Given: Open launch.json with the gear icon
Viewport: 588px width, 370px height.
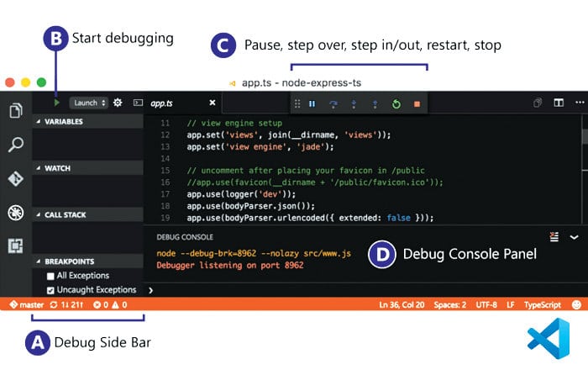Looking at the screenshot, I should click(118, 103).
